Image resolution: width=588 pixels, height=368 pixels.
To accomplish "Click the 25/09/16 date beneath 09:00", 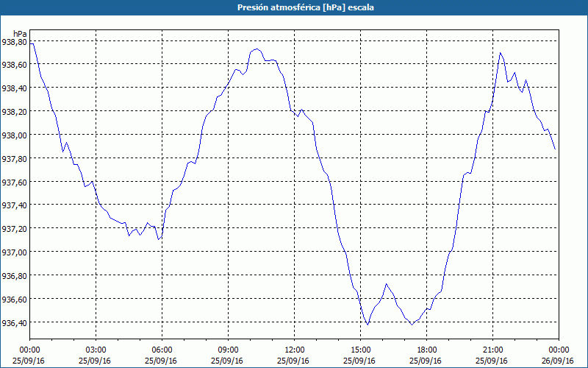I will [227, 361].
